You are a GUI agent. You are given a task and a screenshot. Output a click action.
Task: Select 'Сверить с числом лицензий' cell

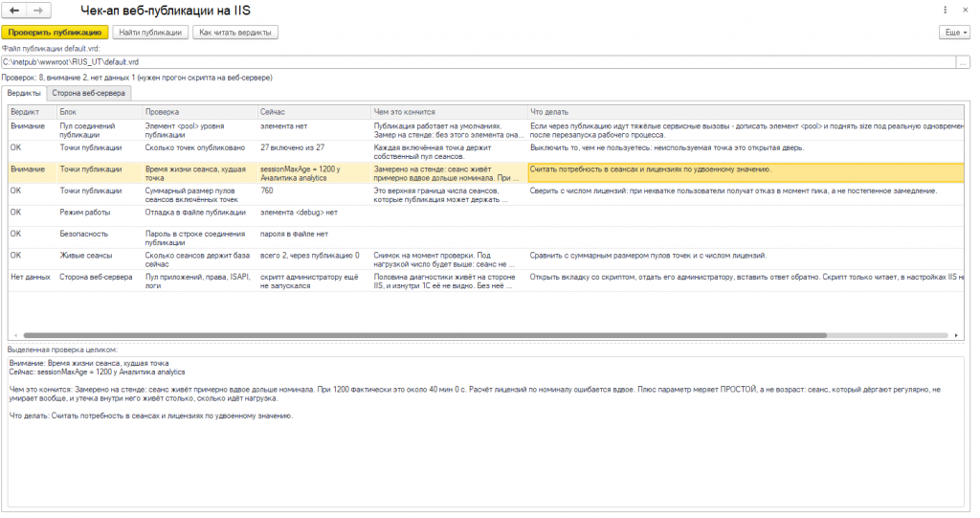(746, 194)
